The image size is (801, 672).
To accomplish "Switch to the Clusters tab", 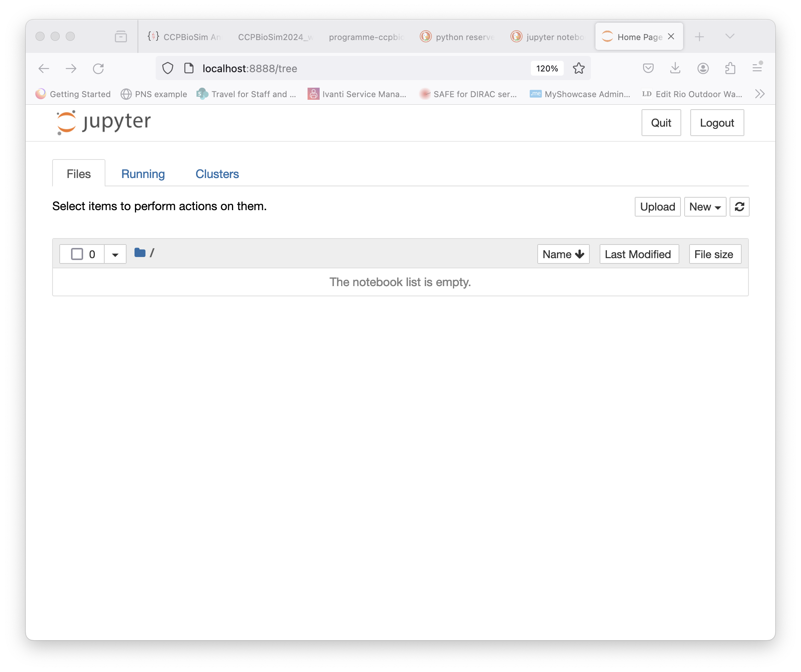I will (217, 174).
